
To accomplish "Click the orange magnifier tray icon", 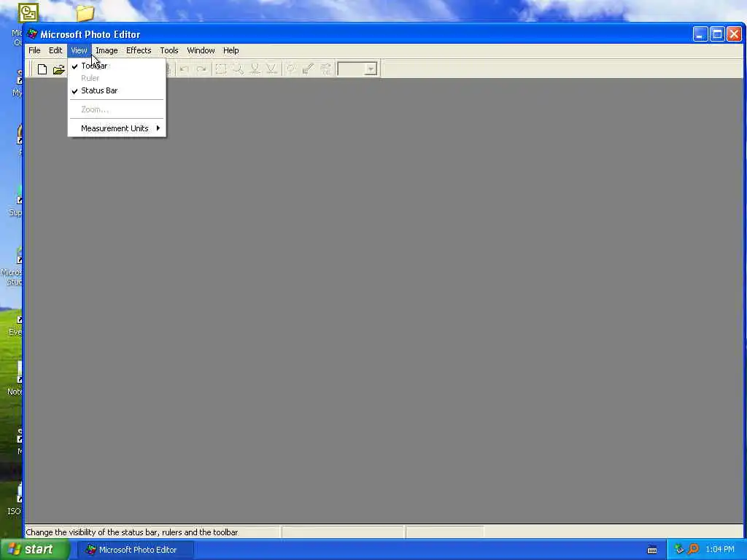I will click(x=693, y=550).
